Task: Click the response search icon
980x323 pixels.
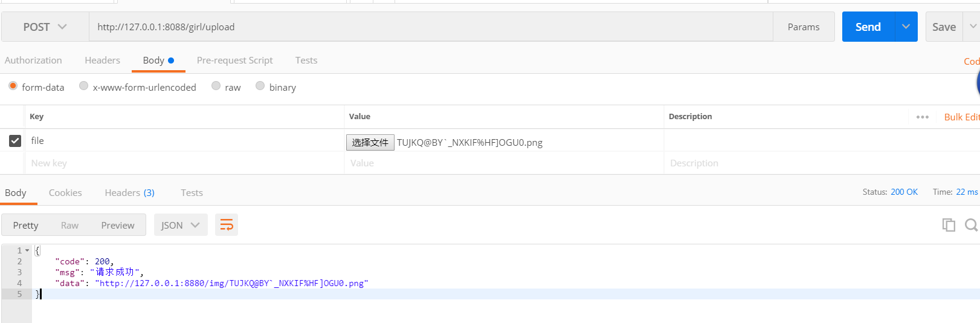Action: coord(972,225)
